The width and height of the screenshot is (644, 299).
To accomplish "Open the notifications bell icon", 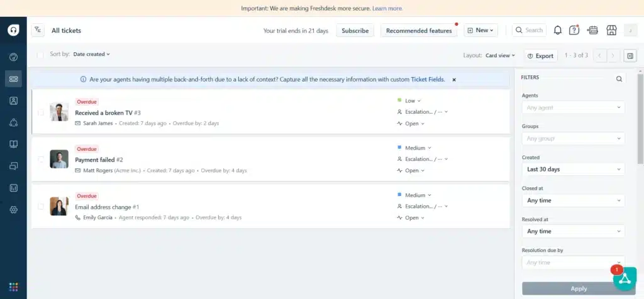I will point(557,30).
